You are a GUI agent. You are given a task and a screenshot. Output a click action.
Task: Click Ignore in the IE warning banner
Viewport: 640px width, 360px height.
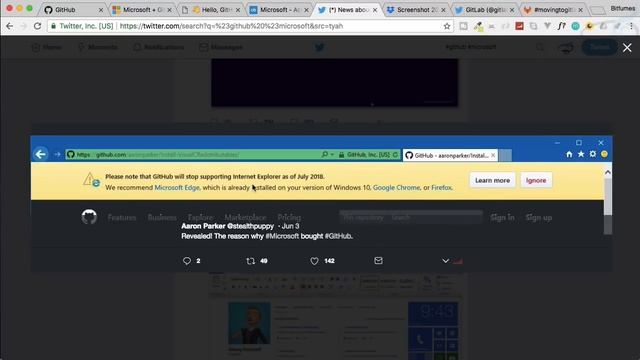[x=536, y=180]
